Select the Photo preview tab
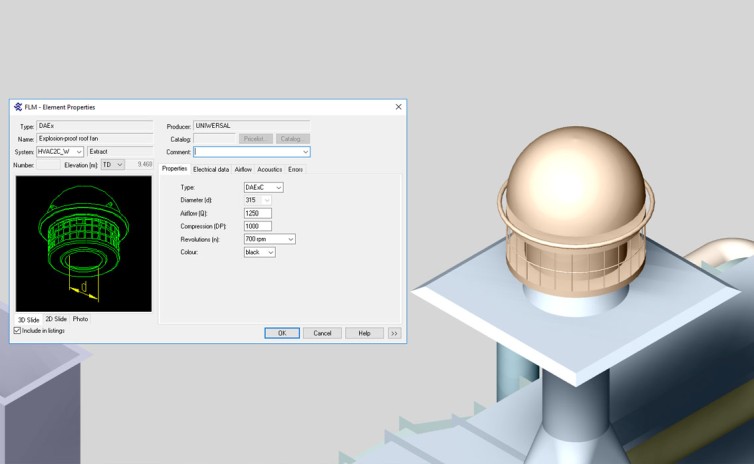The width and height of the screenshot is (754, 464). coord(80,319)
